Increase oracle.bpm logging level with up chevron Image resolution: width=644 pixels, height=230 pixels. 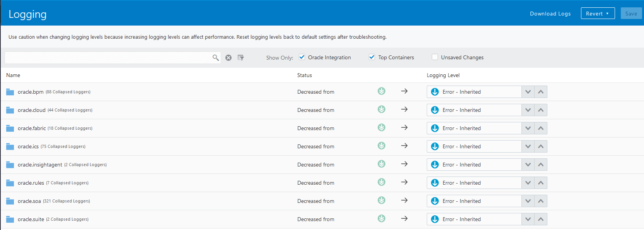[541, 92]
